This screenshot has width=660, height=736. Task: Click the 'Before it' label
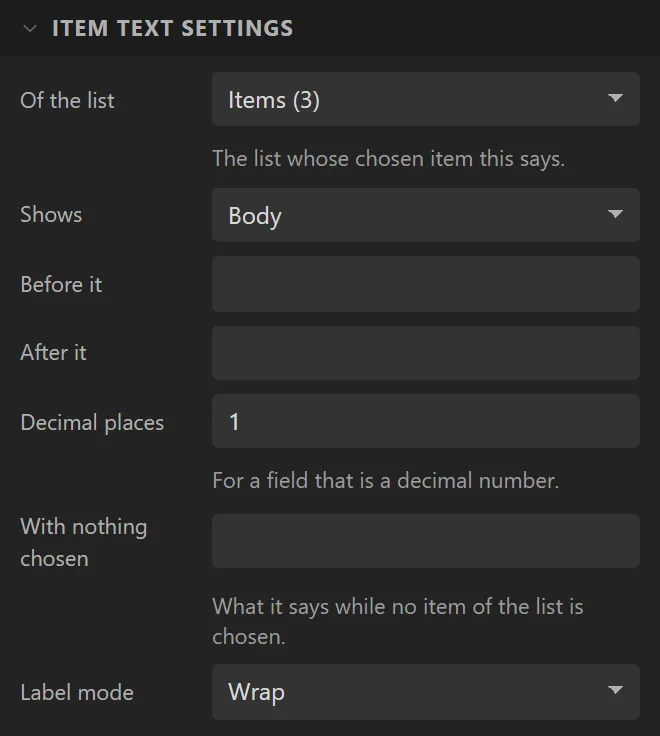[61, 284]
